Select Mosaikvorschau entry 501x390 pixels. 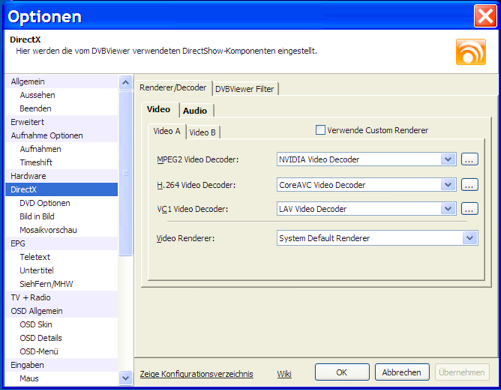62,230
